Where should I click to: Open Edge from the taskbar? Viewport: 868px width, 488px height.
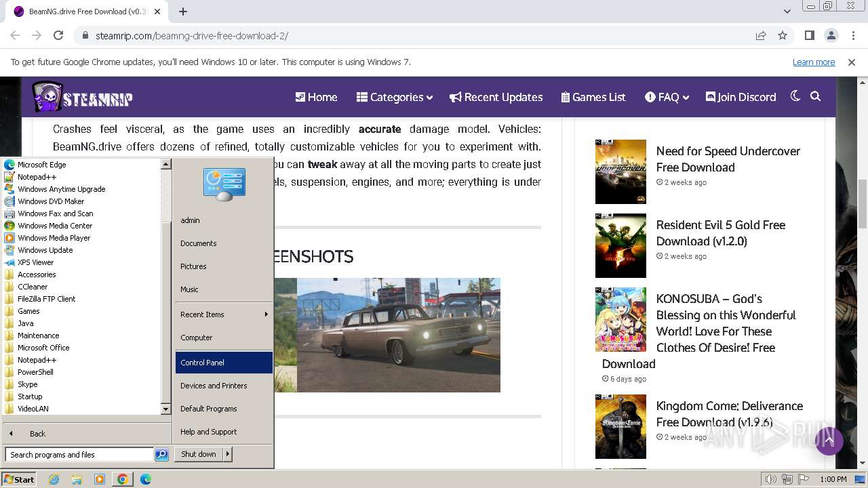coord(146,479)
